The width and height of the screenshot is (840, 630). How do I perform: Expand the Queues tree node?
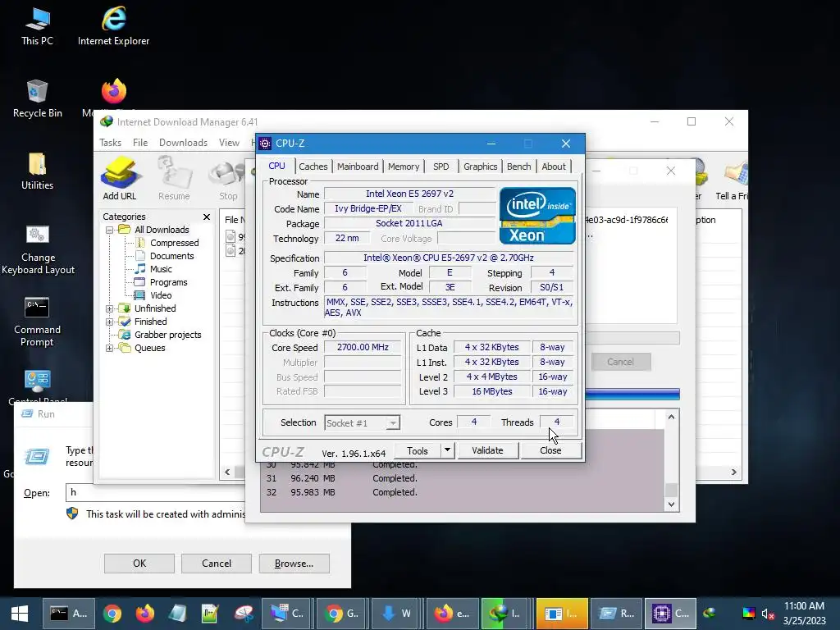(109, 348)
